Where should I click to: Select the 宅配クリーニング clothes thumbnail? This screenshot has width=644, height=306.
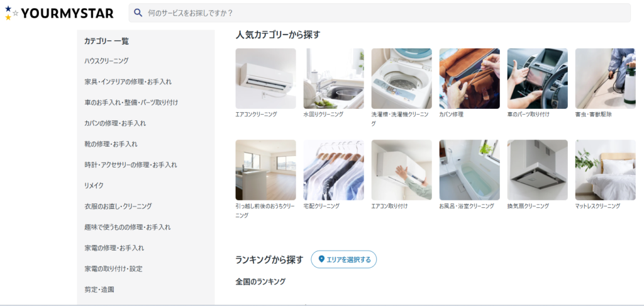point(333,170)
